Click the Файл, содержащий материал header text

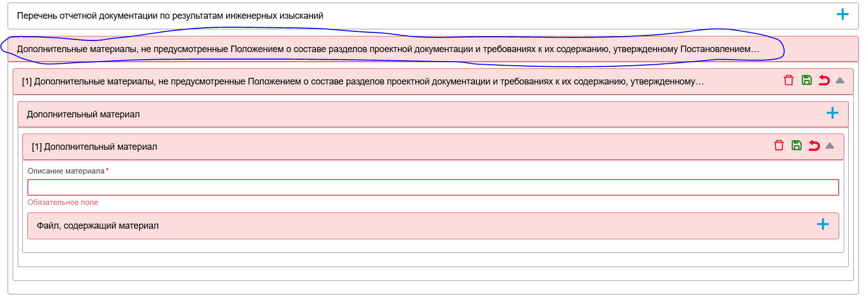(98, 226)
